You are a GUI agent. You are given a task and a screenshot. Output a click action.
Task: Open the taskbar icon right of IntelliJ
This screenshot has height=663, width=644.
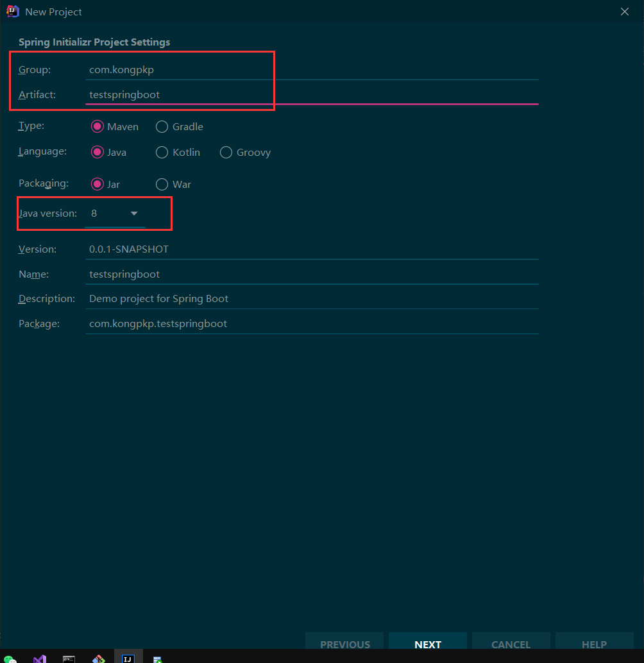157,659
